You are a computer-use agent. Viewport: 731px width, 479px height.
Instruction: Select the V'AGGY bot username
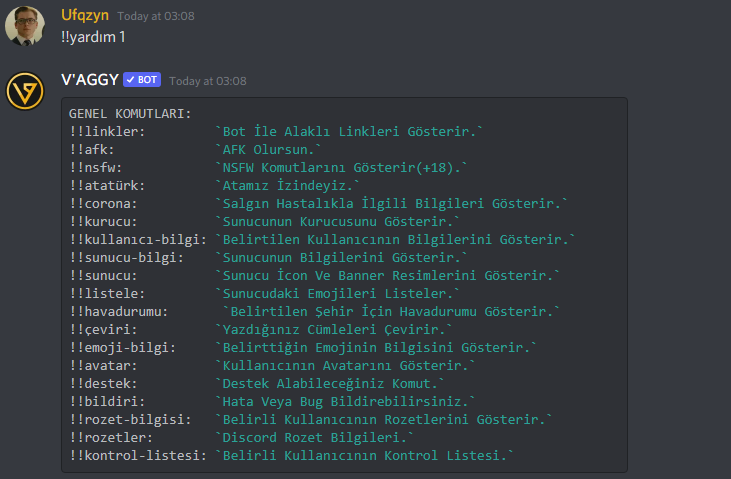coord(90,80)
